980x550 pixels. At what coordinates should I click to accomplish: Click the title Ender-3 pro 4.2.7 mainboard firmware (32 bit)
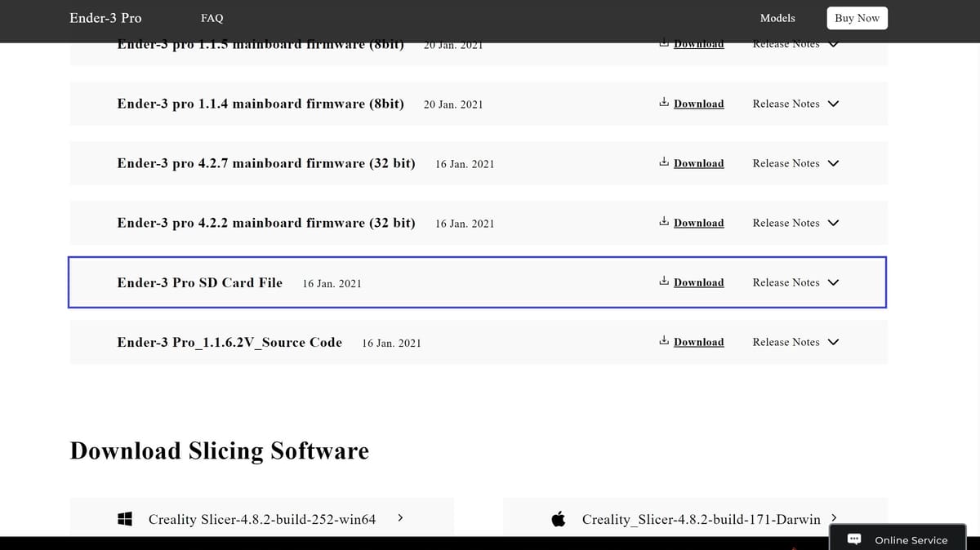[266, 163]
